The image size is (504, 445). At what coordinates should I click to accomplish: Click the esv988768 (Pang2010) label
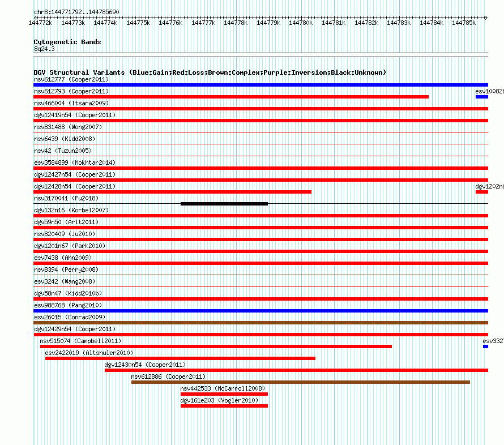click(x=68, y=305)
